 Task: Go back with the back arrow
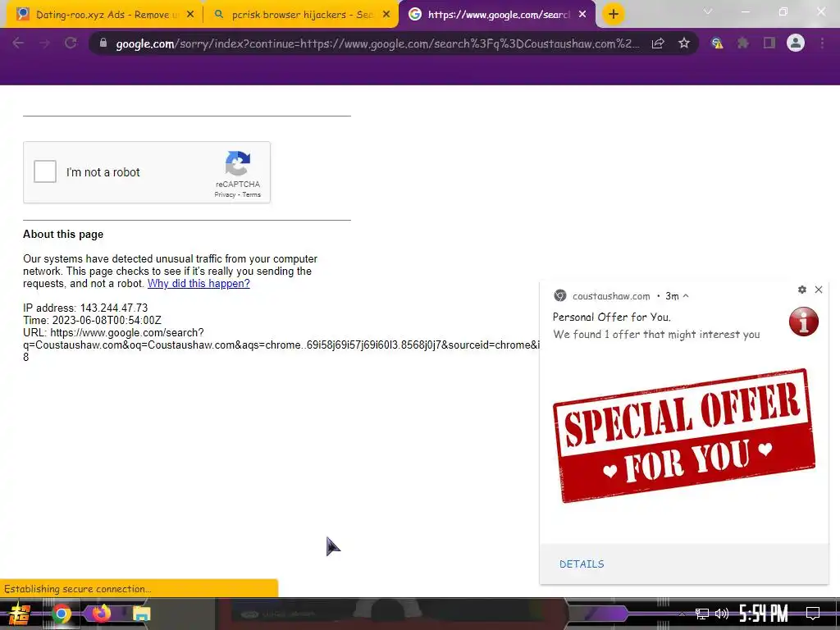click(x=18, y=43)
